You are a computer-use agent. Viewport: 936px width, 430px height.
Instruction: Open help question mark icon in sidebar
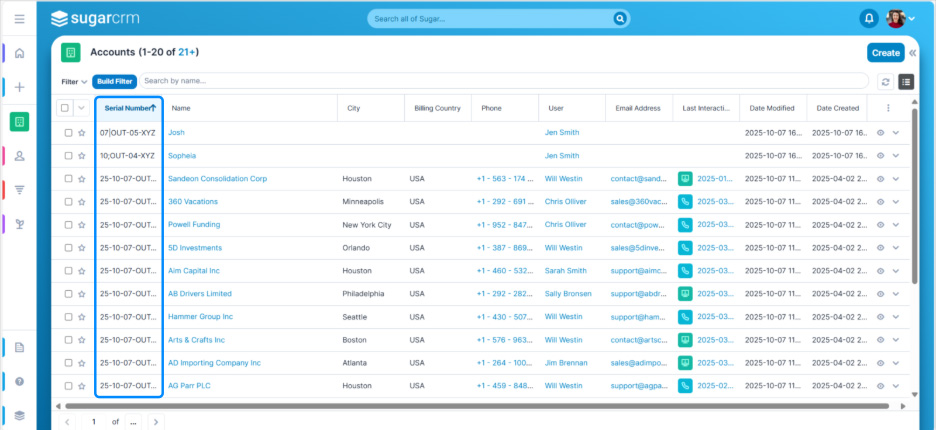tap(19, 381)
